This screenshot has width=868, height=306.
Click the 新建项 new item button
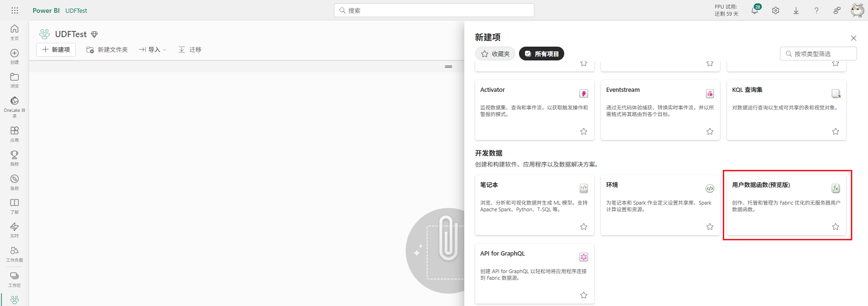click(56, 49)
